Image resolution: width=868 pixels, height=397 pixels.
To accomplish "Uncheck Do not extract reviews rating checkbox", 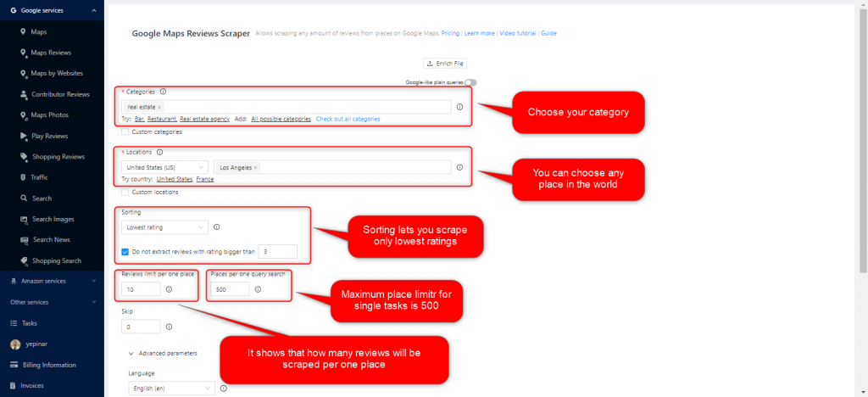I will pyautogui.click(x=125, y=251).
